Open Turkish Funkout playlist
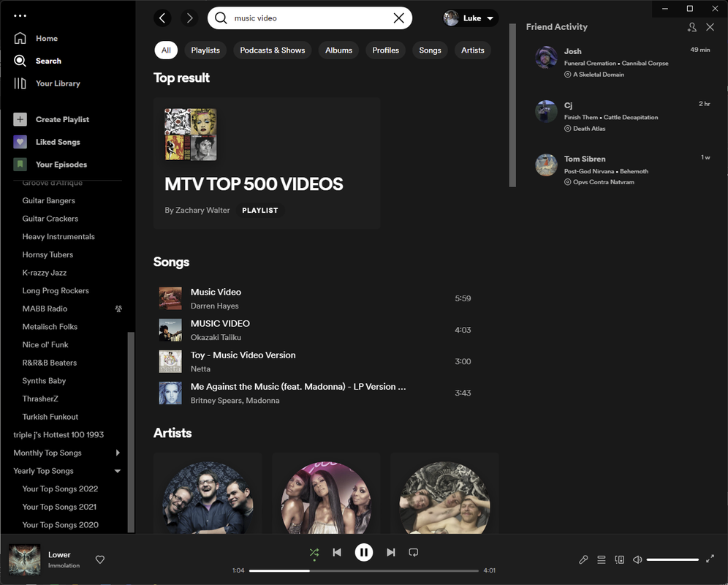Image resolution: width=728 pixels, height=585 pixels. 50,417
